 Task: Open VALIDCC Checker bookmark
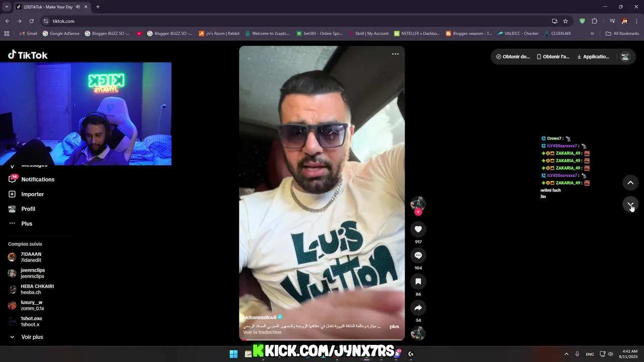tap(518, 34)
